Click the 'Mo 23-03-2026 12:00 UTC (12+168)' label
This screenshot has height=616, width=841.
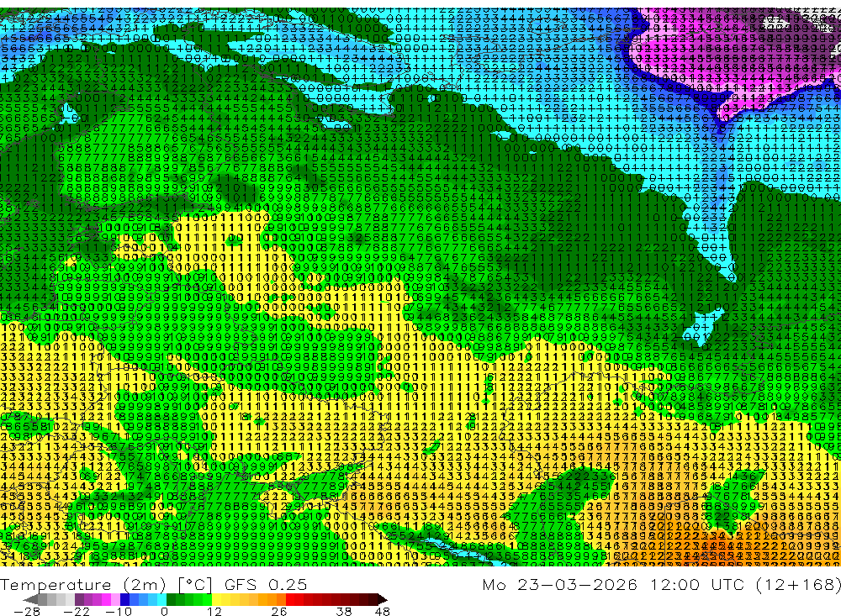click(x=661, y=584)
